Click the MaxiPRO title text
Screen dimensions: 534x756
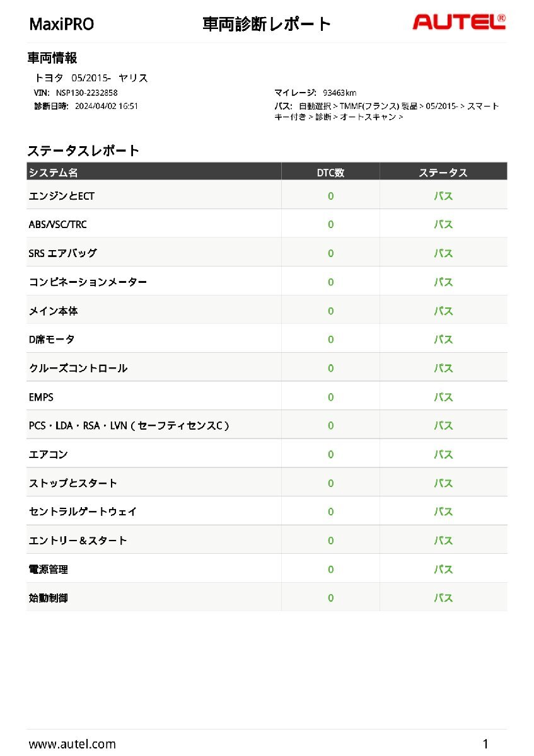click(x=62, y=25)
